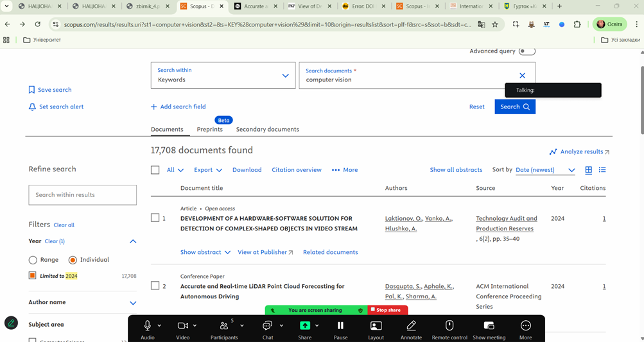Open the Analyze results link
This screenshot has width=644, height=342.
(579, 152)
